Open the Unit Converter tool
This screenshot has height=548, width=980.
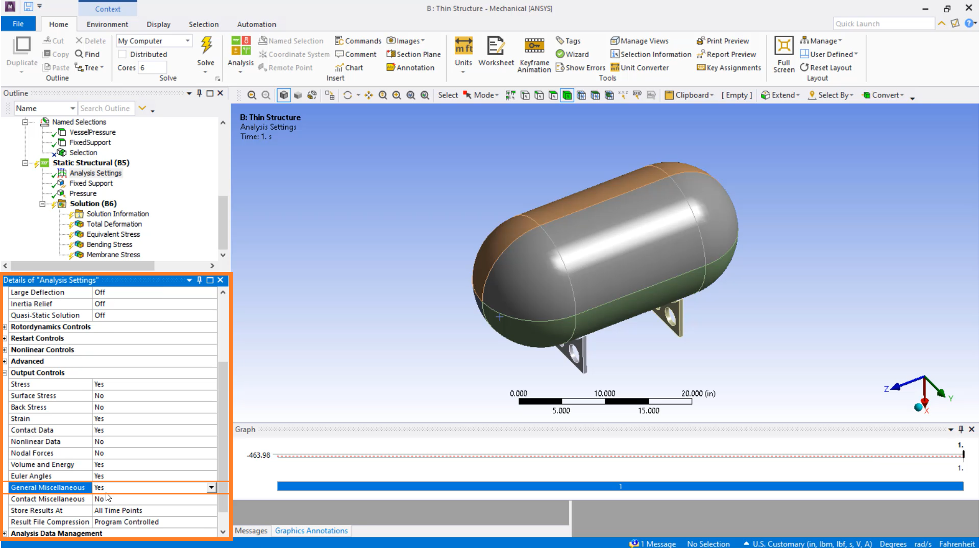pyautogui.click(x=640, y=67)
